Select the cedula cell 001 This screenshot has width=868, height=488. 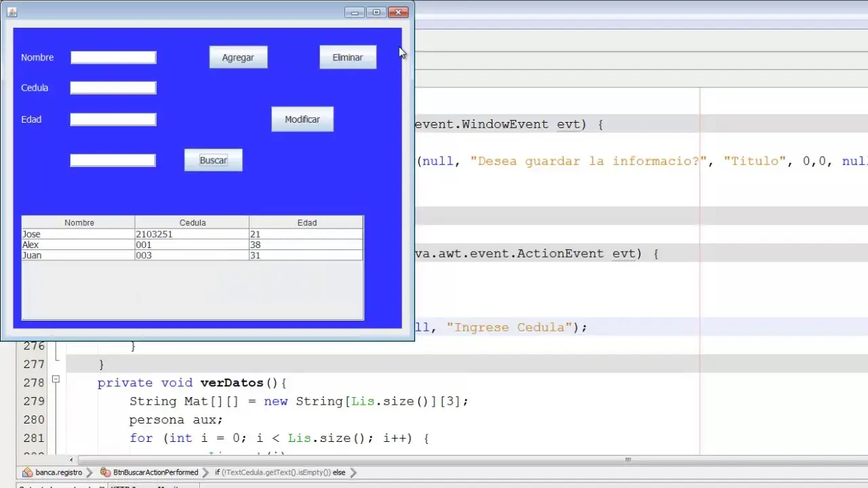pos(193,245)
